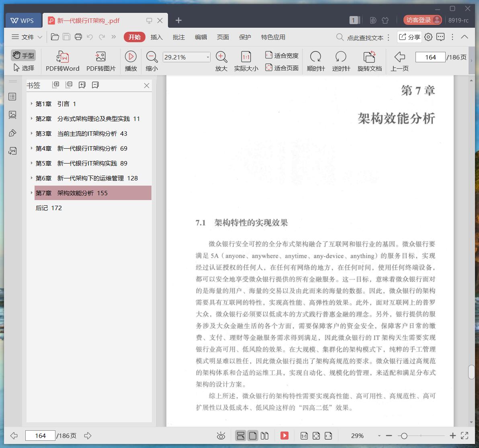Open the zoom percentage dropdown 29.21%
479x448 pixels.
pos(208,57)
